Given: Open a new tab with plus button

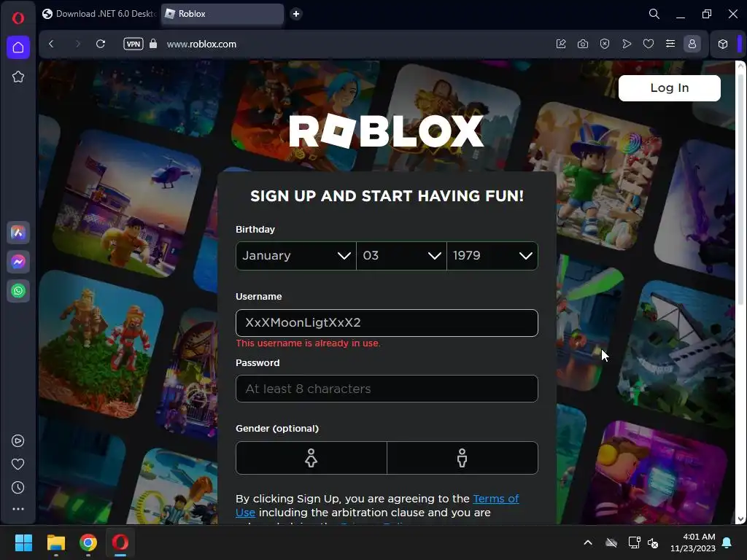Looking at the screenshot, I should pyautogui.click(x=296, y=14).
